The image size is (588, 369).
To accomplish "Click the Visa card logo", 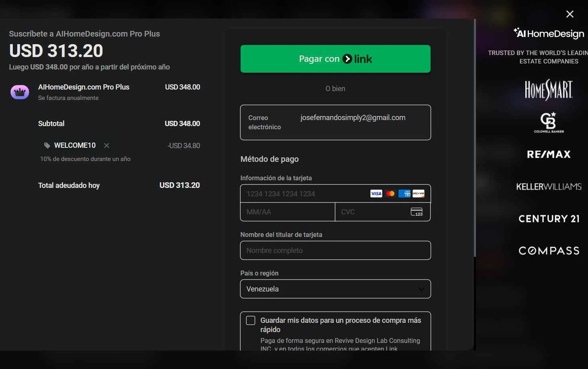I will click(x=376, y=194).
